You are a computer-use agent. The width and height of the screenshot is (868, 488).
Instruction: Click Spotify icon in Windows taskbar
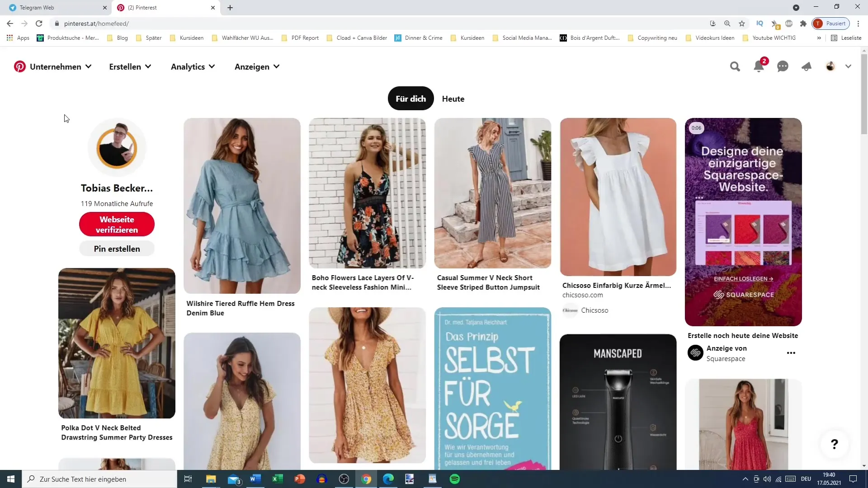454,479
